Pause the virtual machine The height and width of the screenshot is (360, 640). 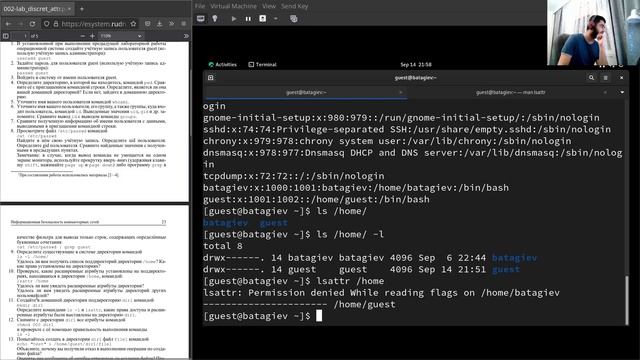point(248,19)
